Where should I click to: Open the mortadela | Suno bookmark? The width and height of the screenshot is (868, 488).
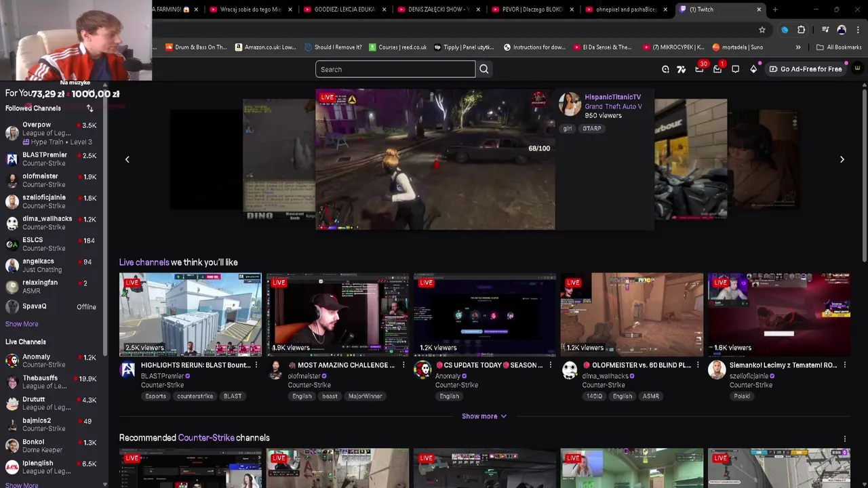point(737,47)
